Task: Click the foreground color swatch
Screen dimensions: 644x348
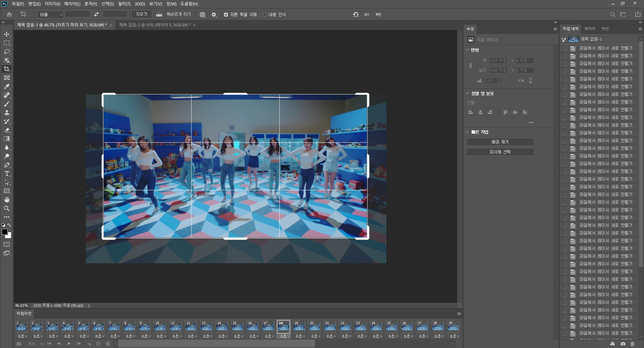Action: (x=5, y=232)
